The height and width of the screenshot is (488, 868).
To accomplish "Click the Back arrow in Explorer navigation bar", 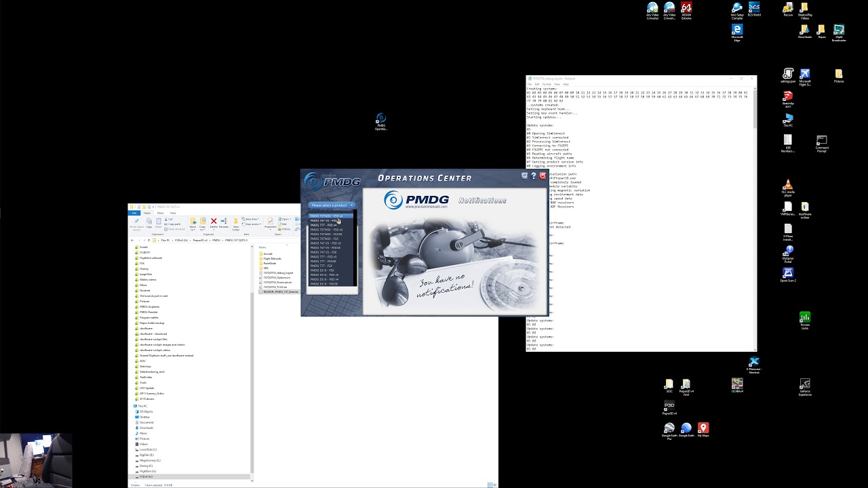I will pos(132,240).
